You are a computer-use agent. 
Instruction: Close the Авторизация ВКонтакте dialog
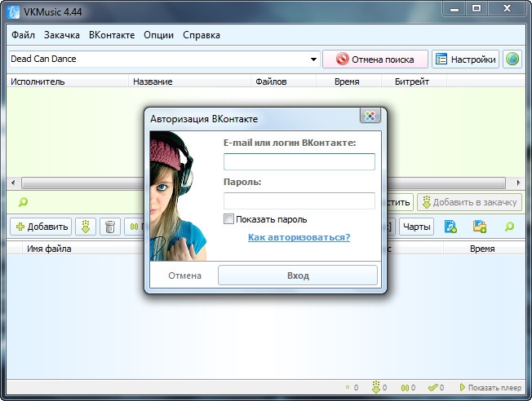pos(370,117)
